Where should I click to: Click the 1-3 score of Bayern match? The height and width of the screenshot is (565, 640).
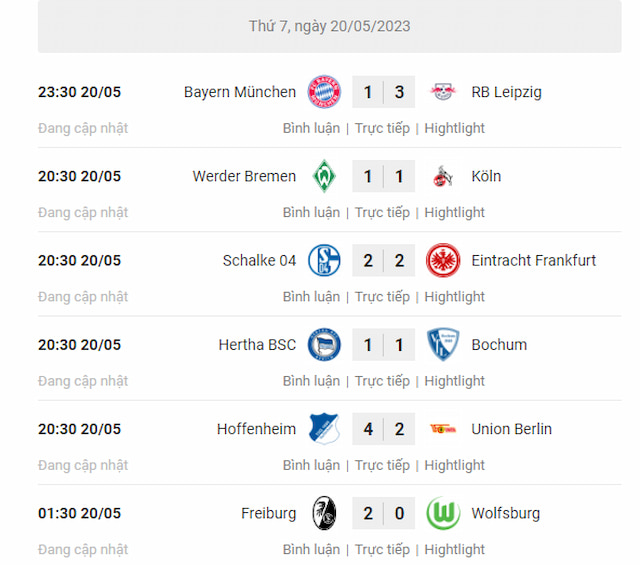tap(383, 92)
